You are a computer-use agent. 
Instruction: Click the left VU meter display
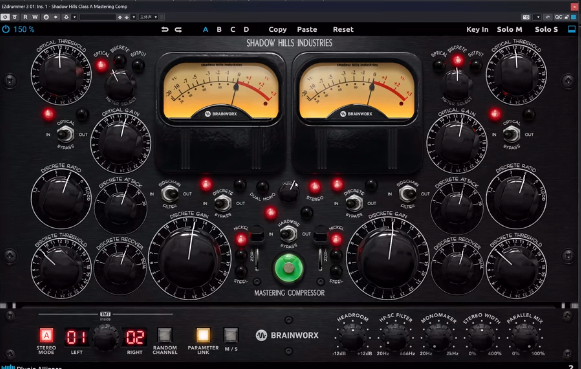point(221,91)
